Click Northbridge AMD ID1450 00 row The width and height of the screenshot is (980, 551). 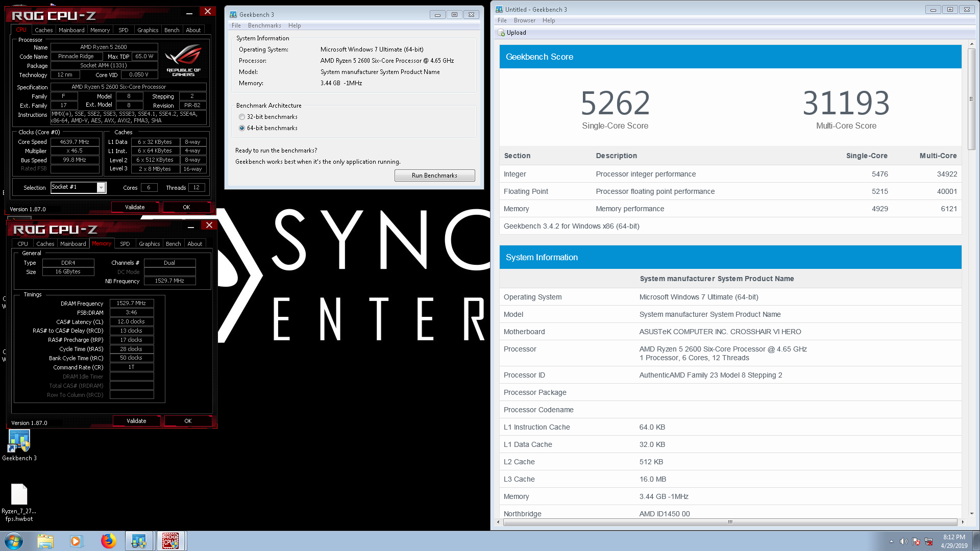pyautogui.click(x=730, y=513)
